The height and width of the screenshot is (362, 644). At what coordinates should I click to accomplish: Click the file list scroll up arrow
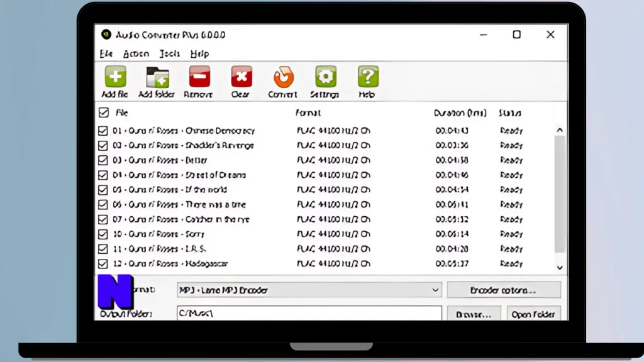click(x=560, y=130)
